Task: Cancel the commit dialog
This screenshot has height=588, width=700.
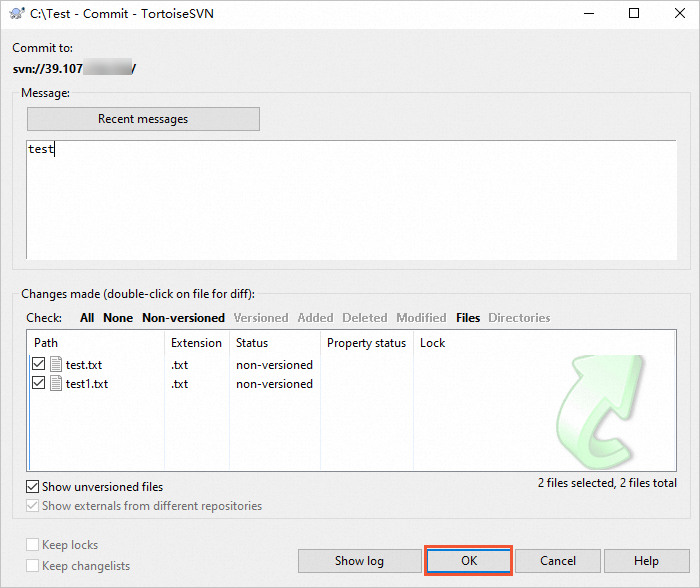Action: click(x=558, y=561)
